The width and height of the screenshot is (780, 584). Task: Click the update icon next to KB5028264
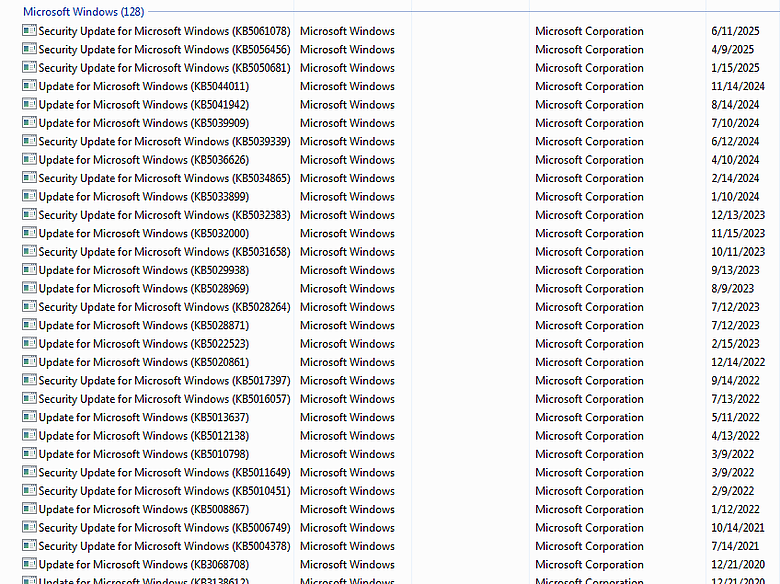pos(29,307)
